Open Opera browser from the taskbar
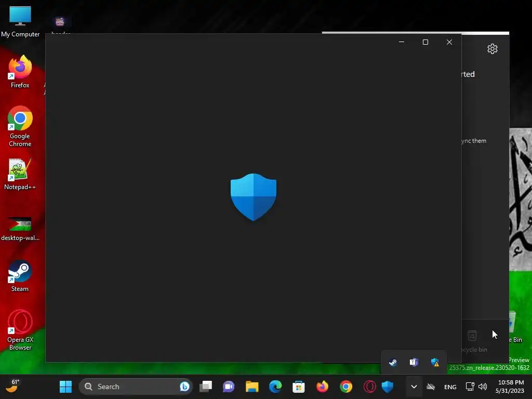 (x=369, y=387)
